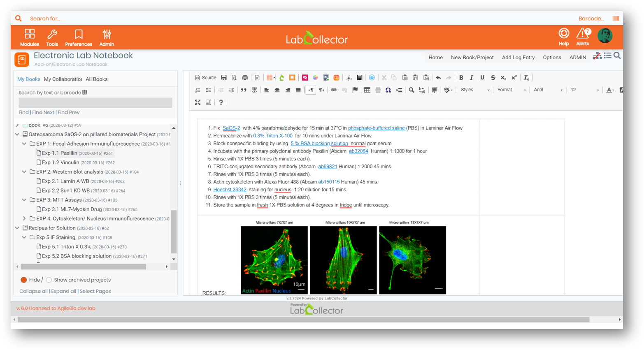Open the Arial font dropdown
Image resolution: width=644 pixels, height=350 pixels.
tap(548, 90)
